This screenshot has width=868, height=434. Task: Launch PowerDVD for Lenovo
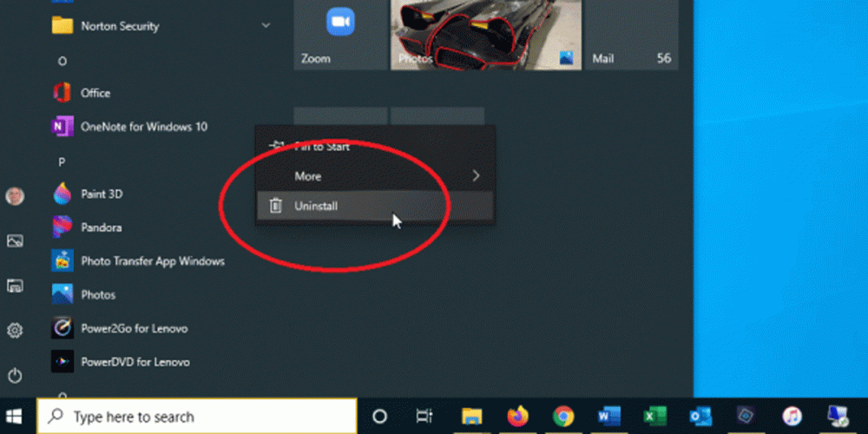[135, 362]
